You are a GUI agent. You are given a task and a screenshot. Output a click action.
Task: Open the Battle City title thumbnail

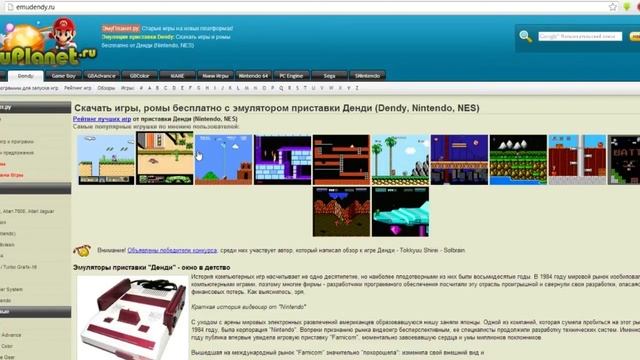pyautogui.click(x=624, y=160)
